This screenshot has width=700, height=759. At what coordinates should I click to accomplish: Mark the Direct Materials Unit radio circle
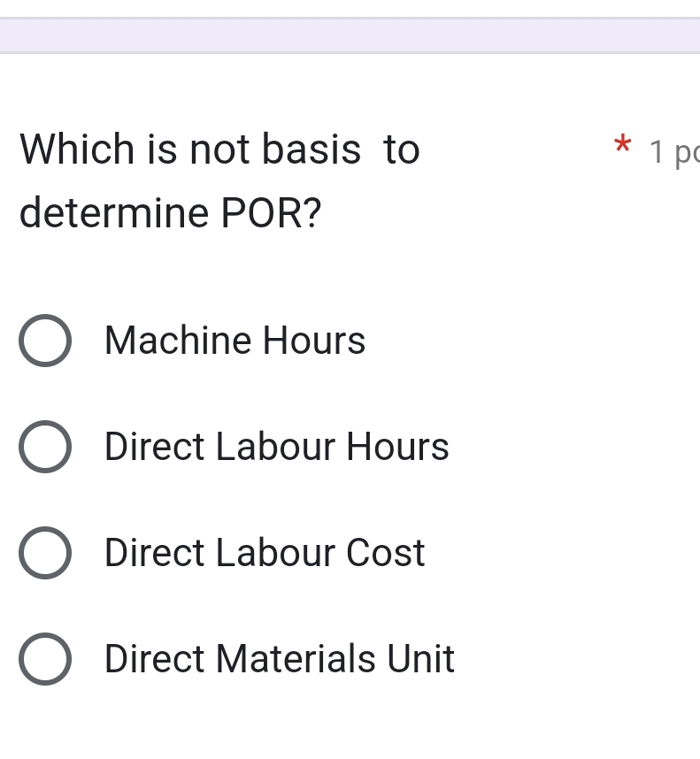(44, 659)
